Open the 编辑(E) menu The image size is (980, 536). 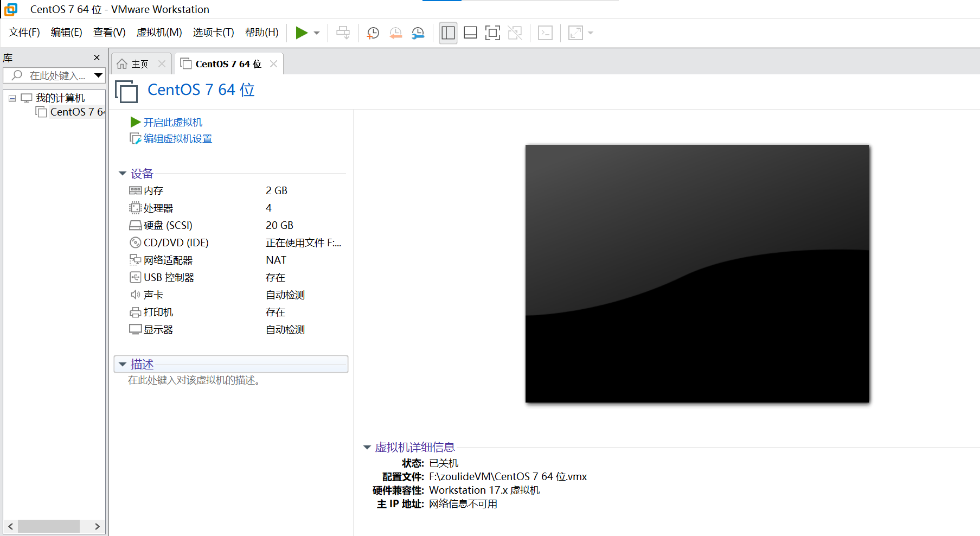point(67,33)
